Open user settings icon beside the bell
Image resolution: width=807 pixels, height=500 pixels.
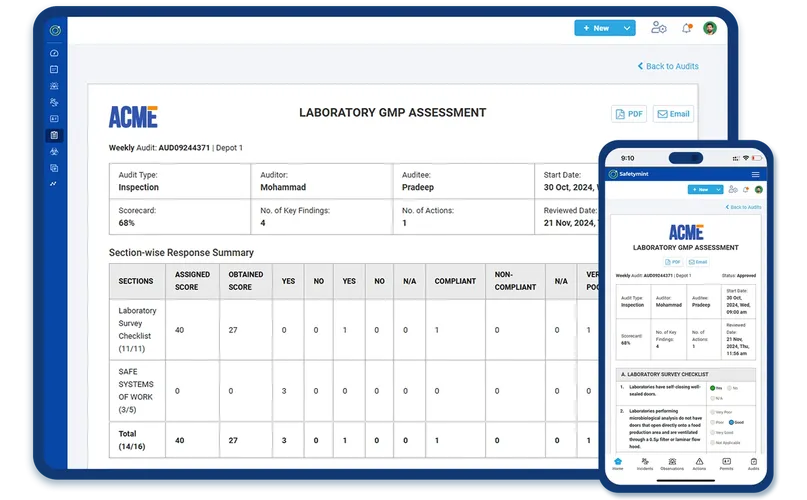(659, 28)
